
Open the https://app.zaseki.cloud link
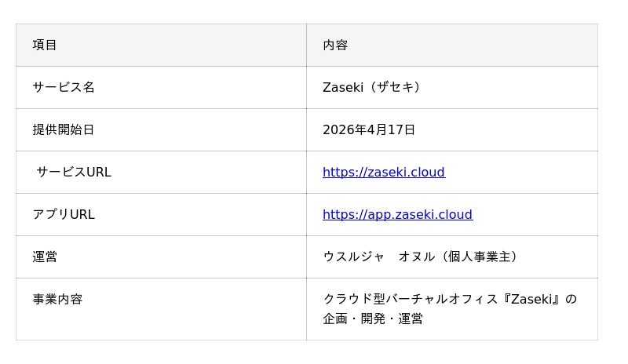click(x=397, y=214)
